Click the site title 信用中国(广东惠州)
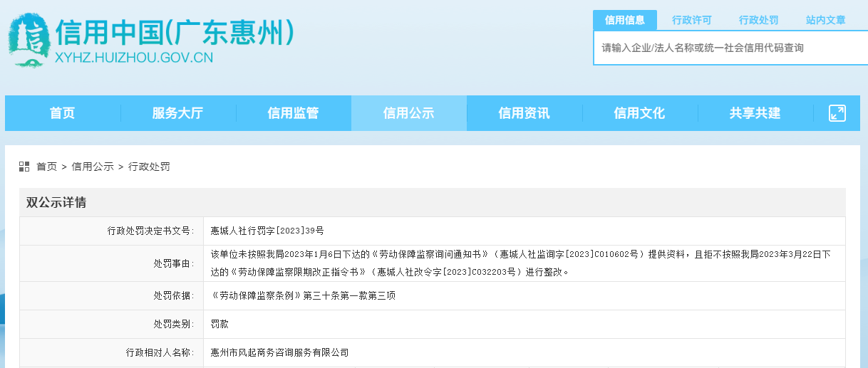The width and height of the screenshot is (868, 368). [175, 32]
